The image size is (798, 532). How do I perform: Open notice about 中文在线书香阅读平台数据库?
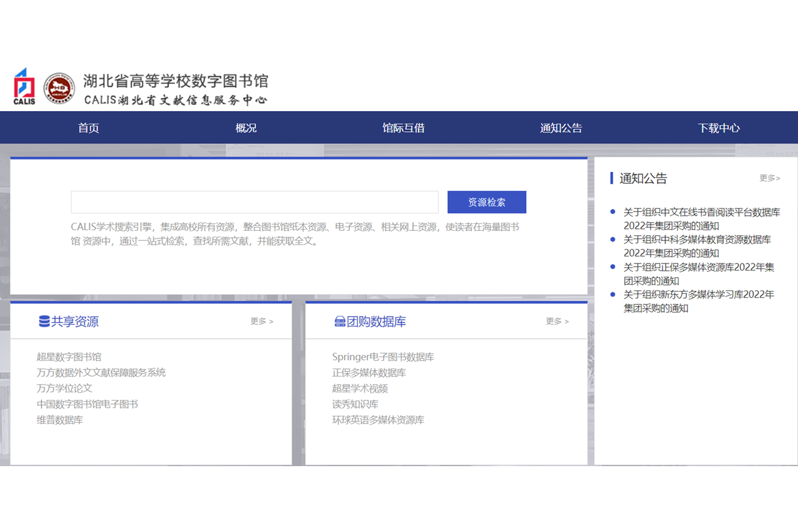coord(701,219)
